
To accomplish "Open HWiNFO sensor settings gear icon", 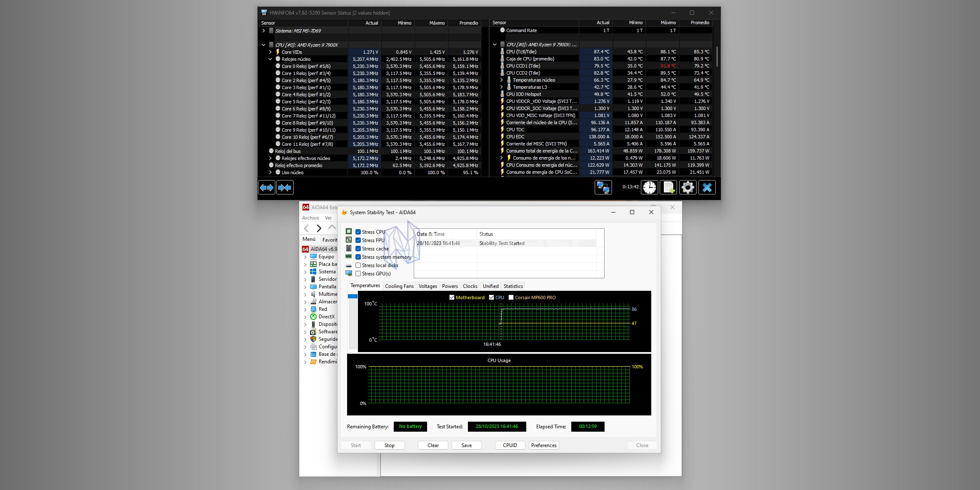I will (x=688, y=187).
